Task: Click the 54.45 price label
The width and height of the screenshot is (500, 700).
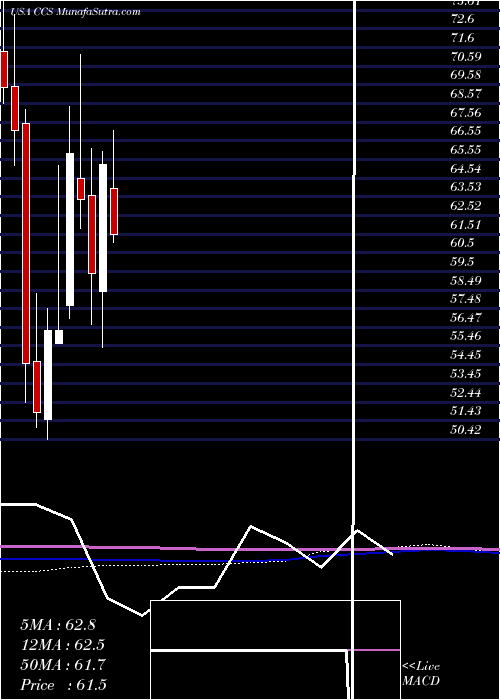Action: [466, 355]
